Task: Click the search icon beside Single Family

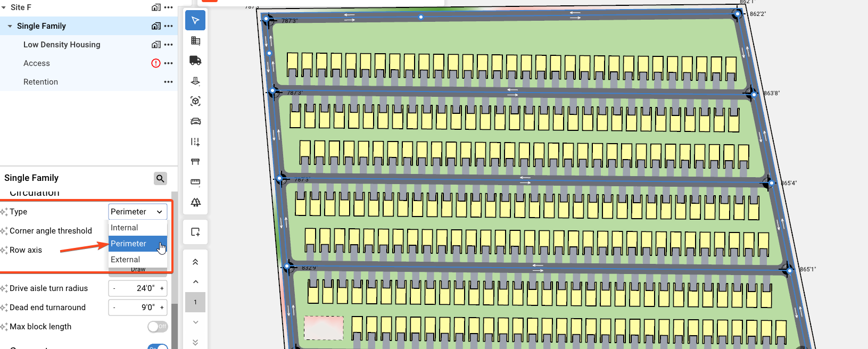Action: (x=160, y=178)
